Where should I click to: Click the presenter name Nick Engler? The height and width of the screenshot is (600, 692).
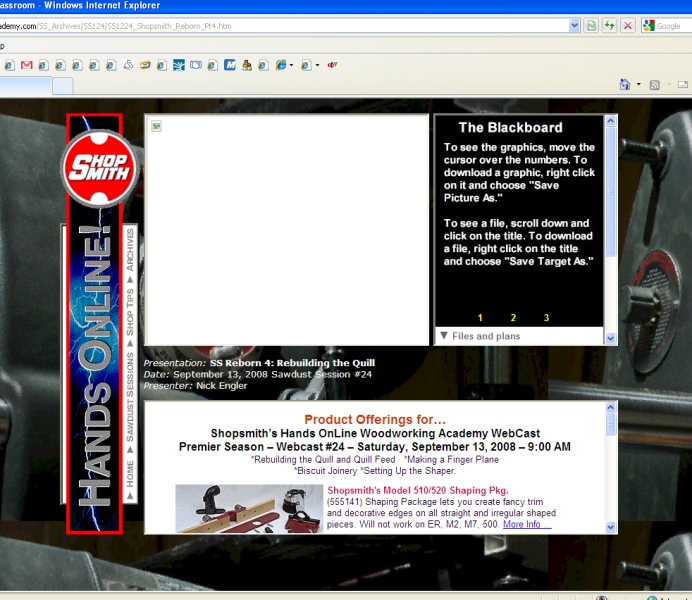pos(222,386)
